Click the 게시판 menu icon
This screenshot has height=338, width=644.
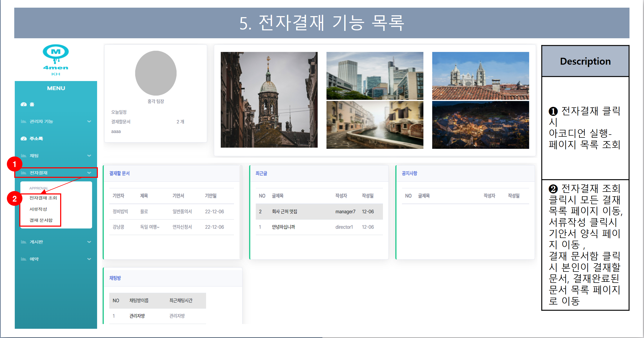pyautogui.click(x=23, y=242)
